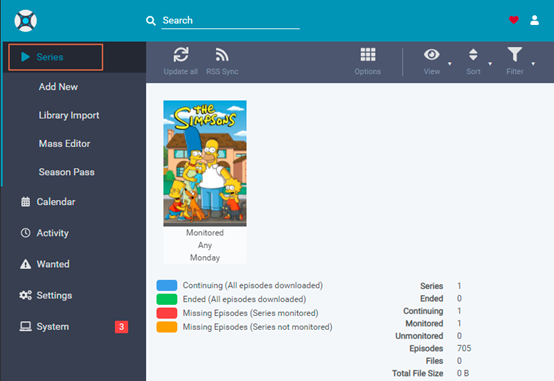
Task: Click the red System badge showing 3
Action: (122, 327)
